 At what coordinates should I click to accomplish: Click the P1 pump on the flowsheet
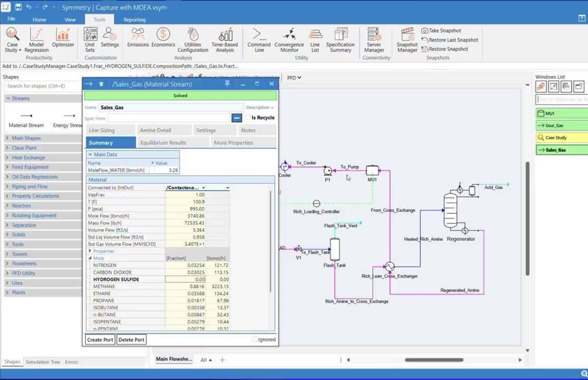328,171
